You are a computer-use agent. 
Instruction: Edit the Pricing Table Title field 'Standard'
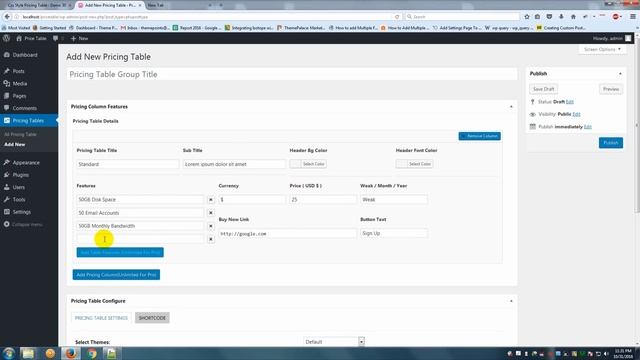pos(127,164)
